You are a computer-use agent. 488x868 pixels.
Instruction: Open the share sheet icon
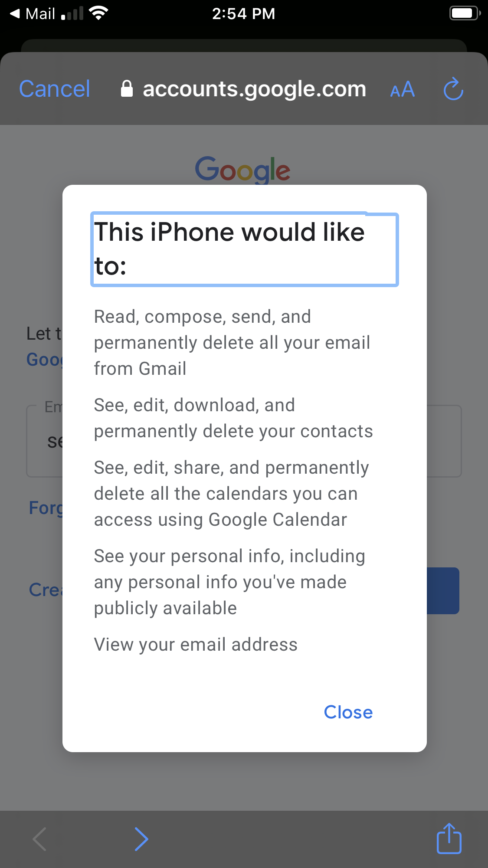(x=449, y=838)
